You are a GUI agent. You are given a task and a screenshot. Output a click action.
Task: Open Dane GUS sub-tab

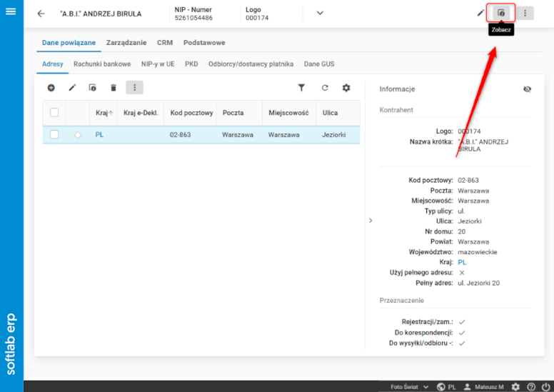click(319, 64)
